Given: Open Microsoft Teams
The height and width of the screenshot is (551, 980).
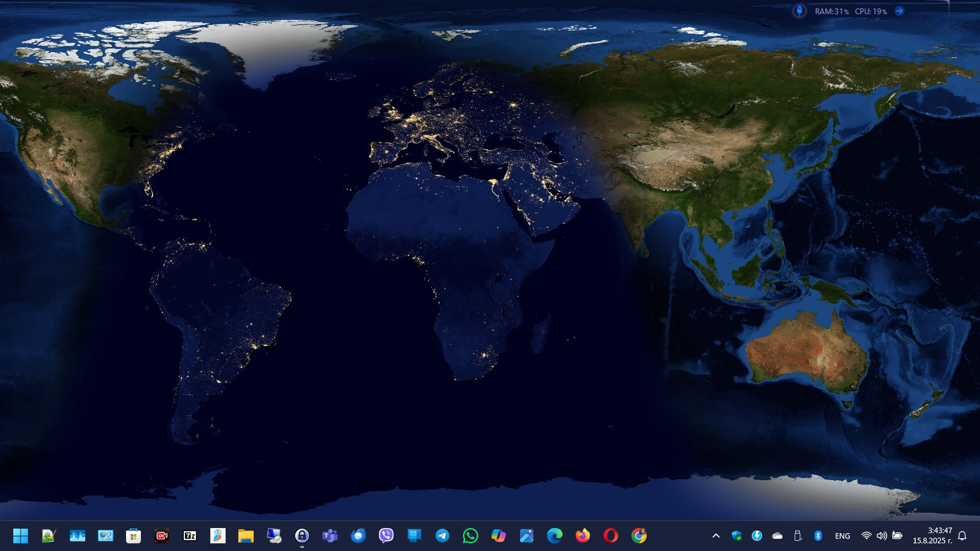Looking at the screenshot, I should (x=330, y=536).
